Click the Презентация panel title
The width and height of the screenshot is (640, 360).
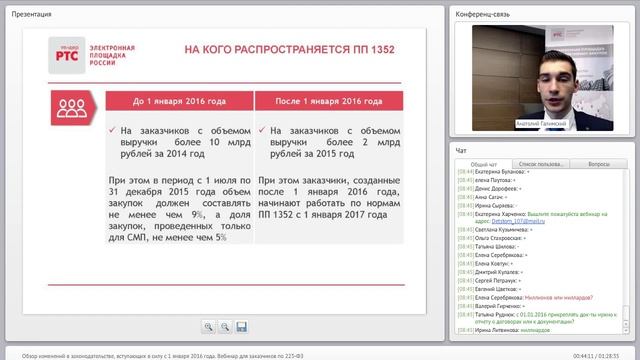click(31, 14)
